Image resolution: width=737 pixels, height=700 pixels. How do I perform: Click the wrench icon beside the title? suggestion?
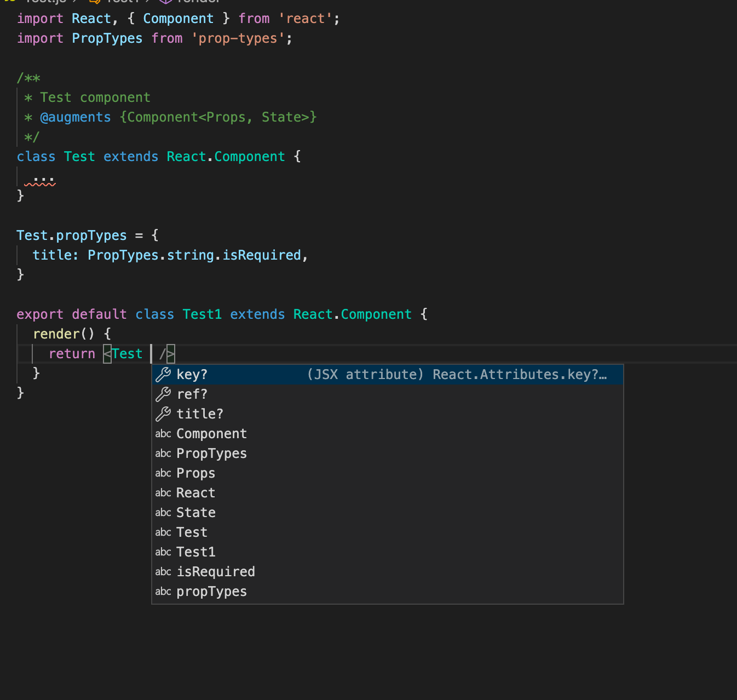coord(163,414)
